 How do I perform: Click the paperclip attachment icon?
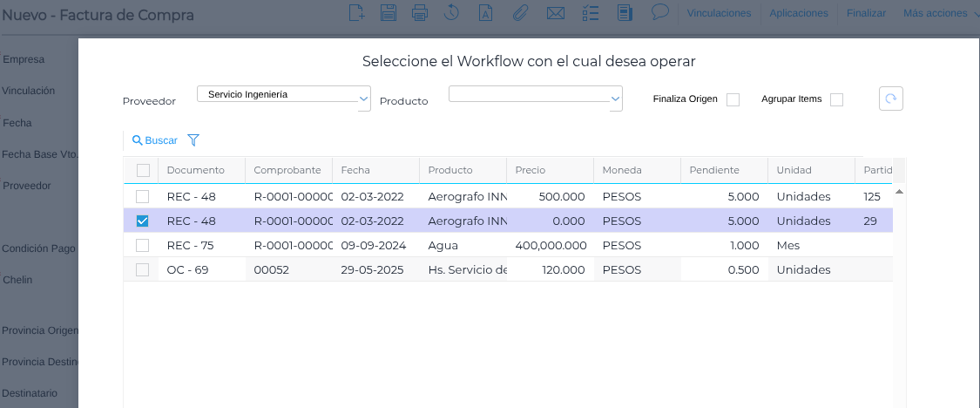click(520, 13)
